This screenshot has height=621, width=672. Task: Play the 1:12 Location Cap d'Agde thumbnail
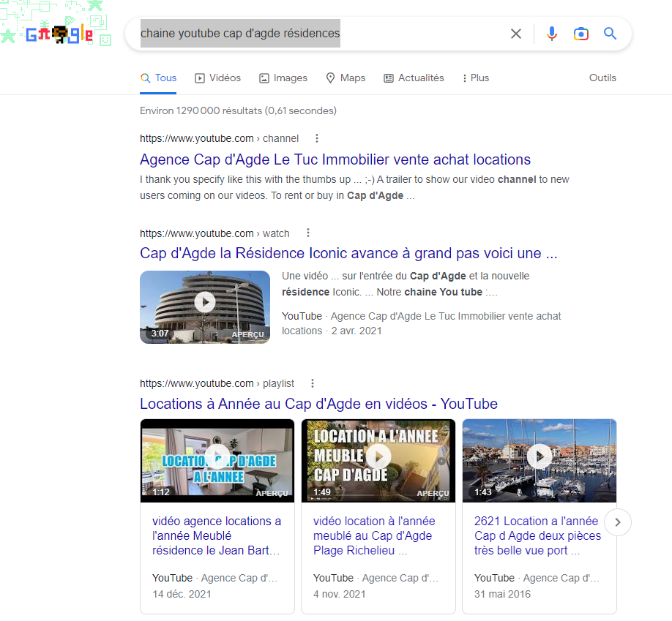(x=217, y=460)
